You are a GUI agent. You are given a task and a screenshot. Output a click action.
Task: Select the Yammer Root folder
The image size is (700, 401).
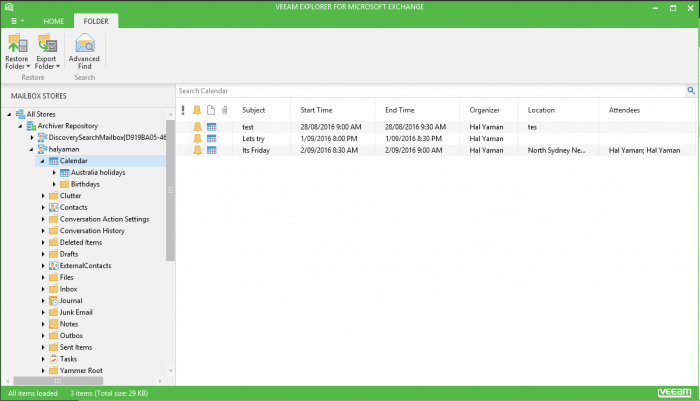[81, 370]
